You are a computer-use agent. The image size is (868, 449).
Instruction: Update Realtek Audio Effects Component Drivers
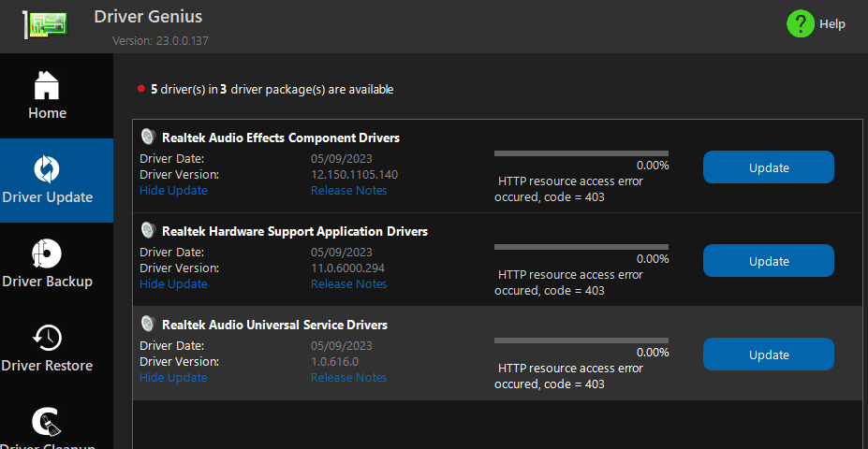click(x=768, y=167)
